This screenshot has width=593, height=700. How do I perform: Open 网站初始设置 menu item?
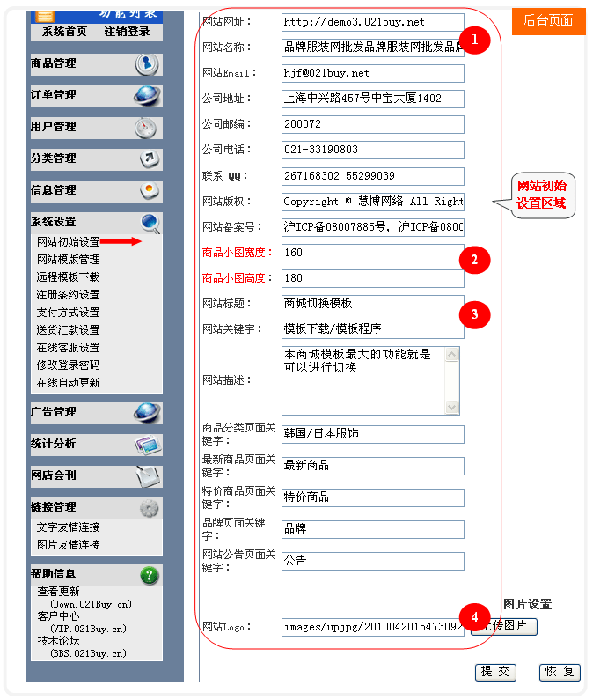click(x=69, y=242)
